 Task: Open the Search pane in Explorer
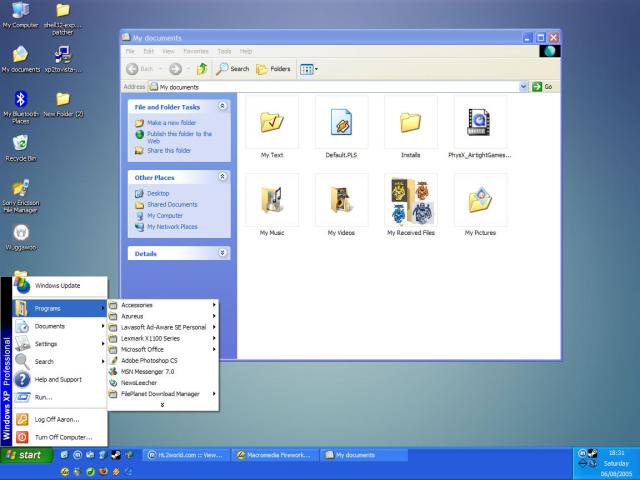pos(233,69)
